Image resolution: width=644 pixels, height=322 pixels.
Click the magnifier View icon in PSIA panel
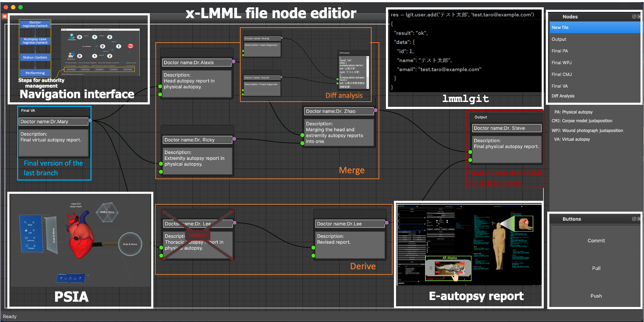pos(25,222)
